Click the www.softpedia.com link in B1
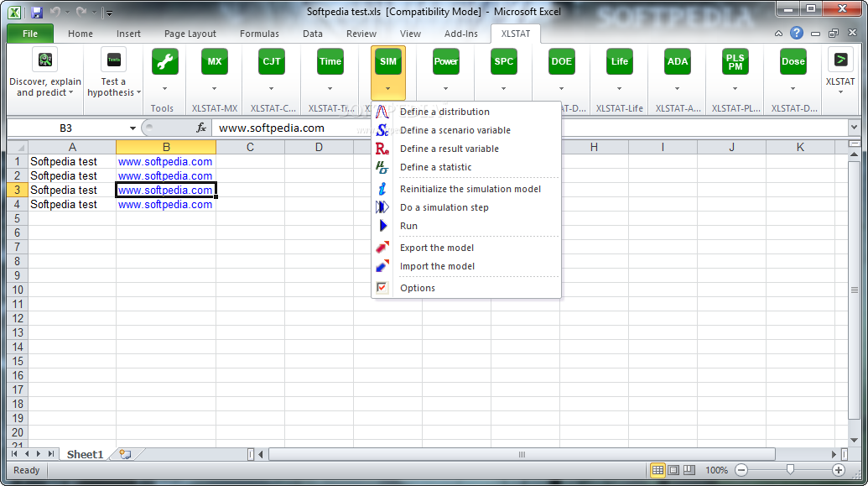The image size is (868, 486). pos(165,162)
